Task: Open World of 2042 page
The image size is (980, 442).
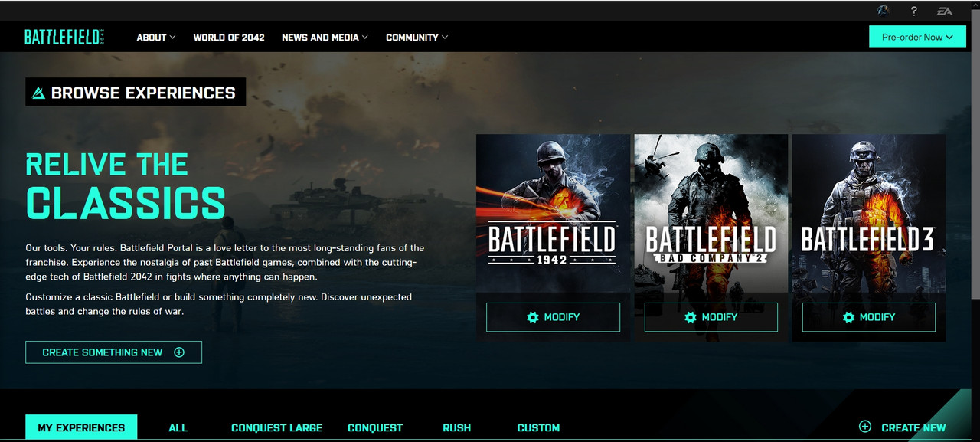Action: [229, 37]
